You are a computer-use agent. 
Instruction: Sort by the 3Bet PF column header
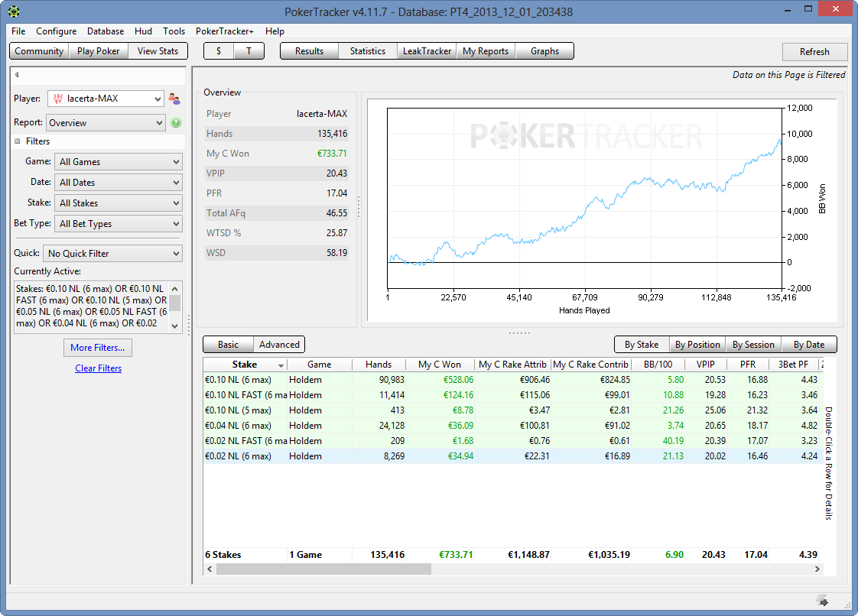(794, 365)
